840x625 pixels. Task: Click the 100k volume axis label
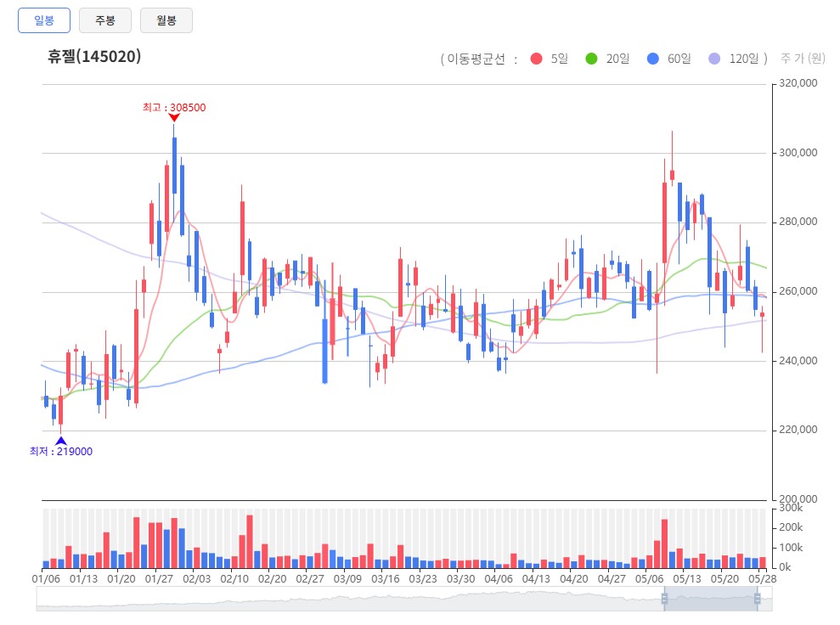791,548
